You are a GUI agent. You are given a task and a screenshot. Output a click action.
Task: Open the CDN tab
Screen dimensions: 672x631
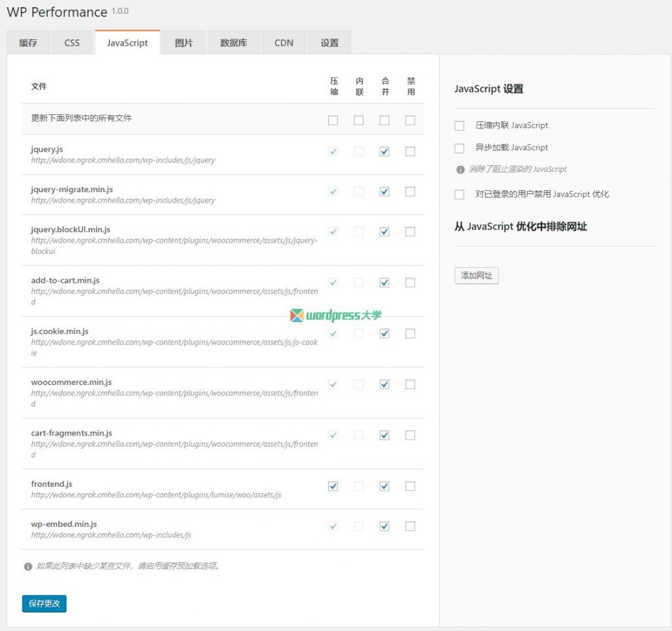click(x=283, y=43)
